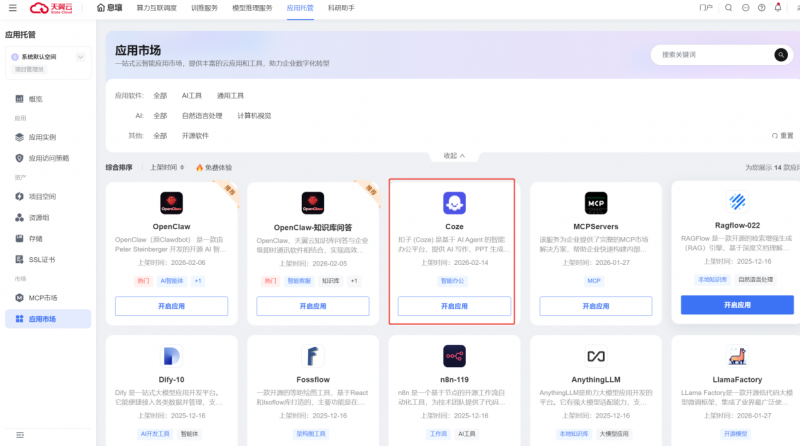
Task: Open the Coze app icon
Action: 453,205
